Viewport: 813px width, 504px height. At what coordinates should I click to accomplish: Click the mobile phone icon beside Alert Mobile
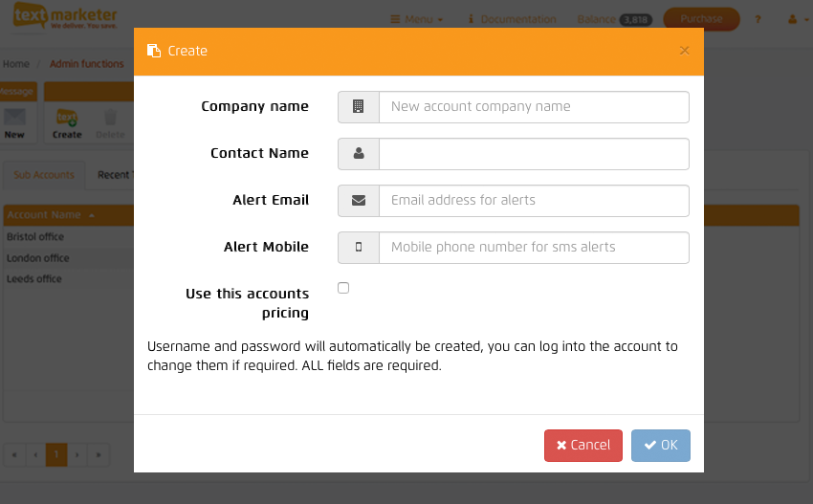359,248
